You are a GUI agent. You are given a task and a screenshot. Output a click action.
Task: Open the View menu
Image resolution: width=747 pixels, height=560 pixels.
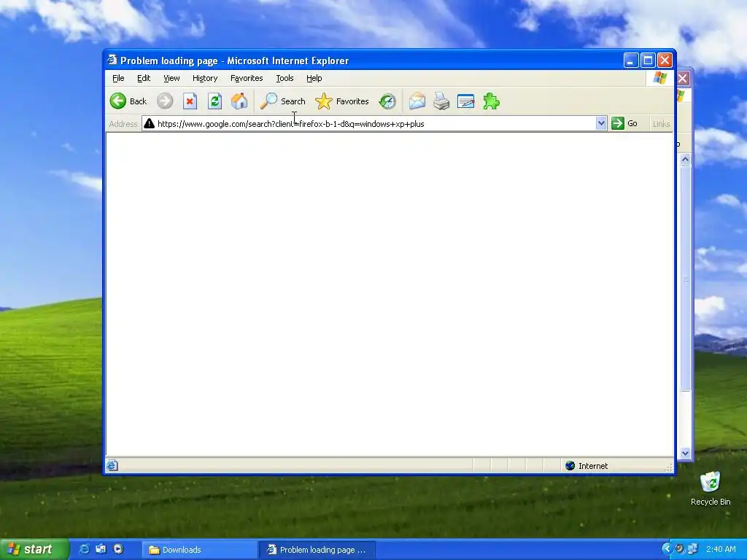171,78
